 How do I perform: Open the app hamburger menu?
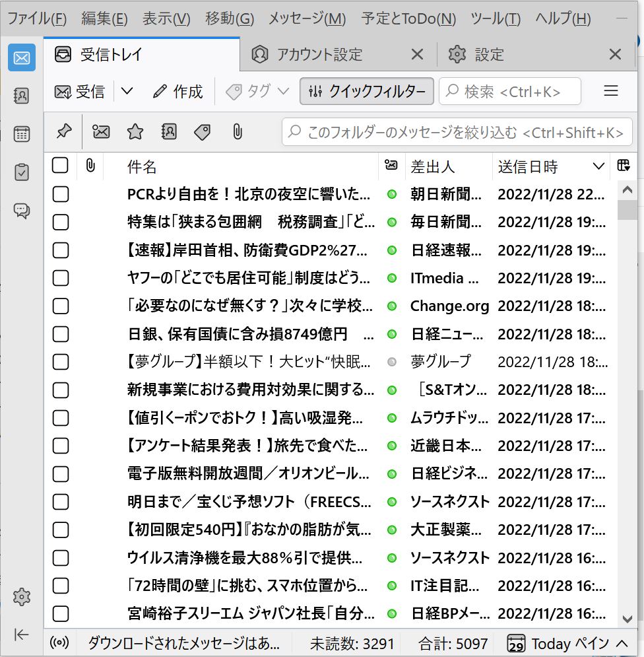[x=611, y=91]
